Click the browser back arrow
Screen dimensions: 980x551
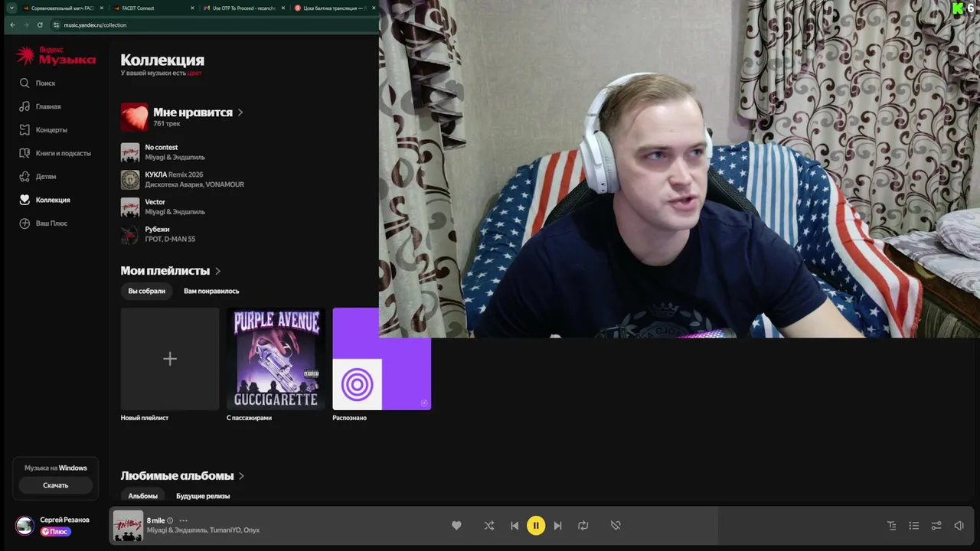(x=12, y=24)
